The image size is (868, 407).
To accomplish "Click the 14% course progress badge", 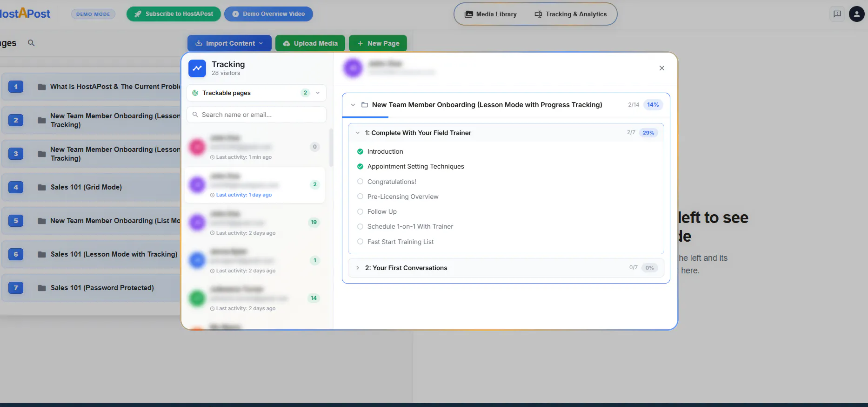I will pos(653,105).
